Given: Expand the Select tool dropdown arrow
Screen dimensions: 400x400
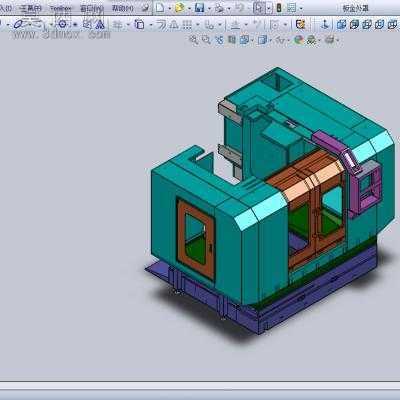Looking at the screenshot, I should point(269,8).
